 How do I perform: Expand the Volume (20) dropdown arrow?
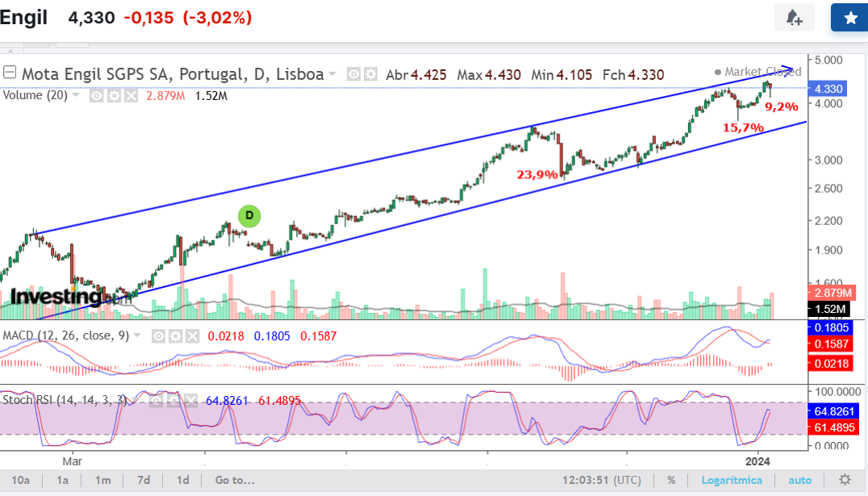[76, 95]
